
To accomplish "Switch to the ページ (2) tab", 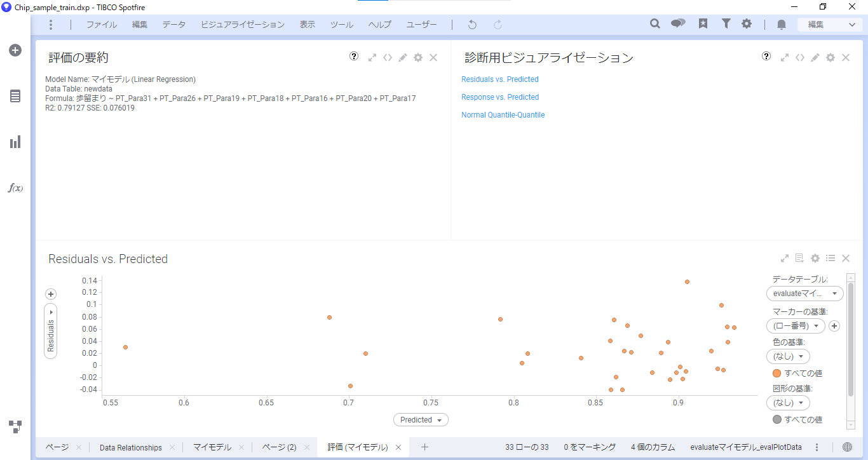I will [280, 447].
